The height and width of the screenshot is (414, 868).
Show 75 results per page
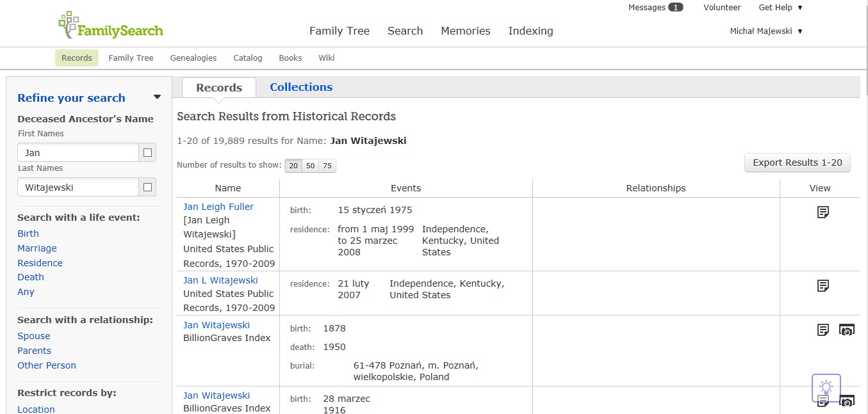click(327, 166)
